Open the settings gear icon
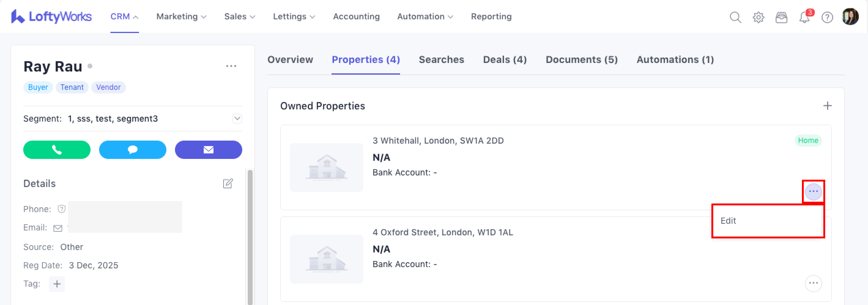Viewport: 868px width, 305px height. 758,17
